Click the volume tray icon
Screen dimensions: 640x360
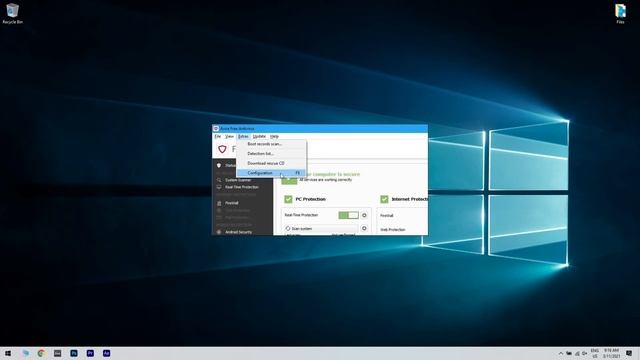coord(585,353)
